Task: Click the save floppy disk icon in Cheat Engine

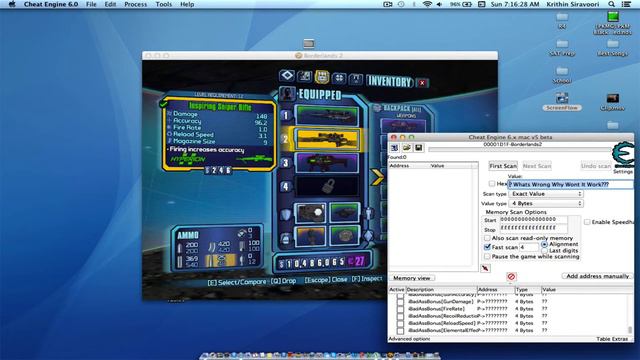Action: pos(418,148)
